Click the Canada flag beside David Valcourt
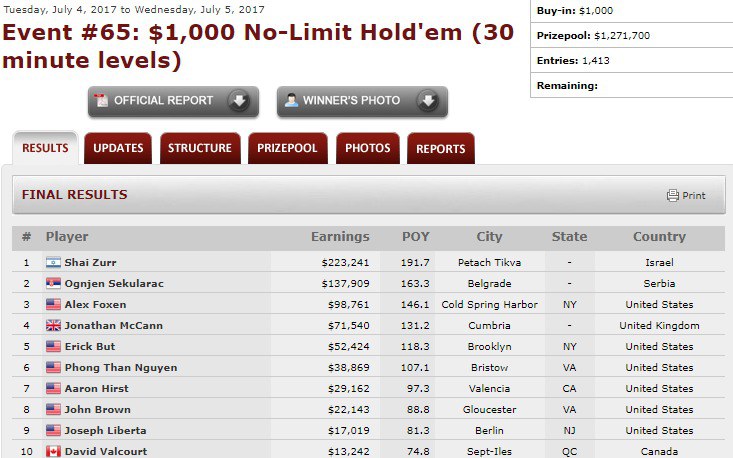The width and height of the screenshot is (733, 458). tap(53, 451)
